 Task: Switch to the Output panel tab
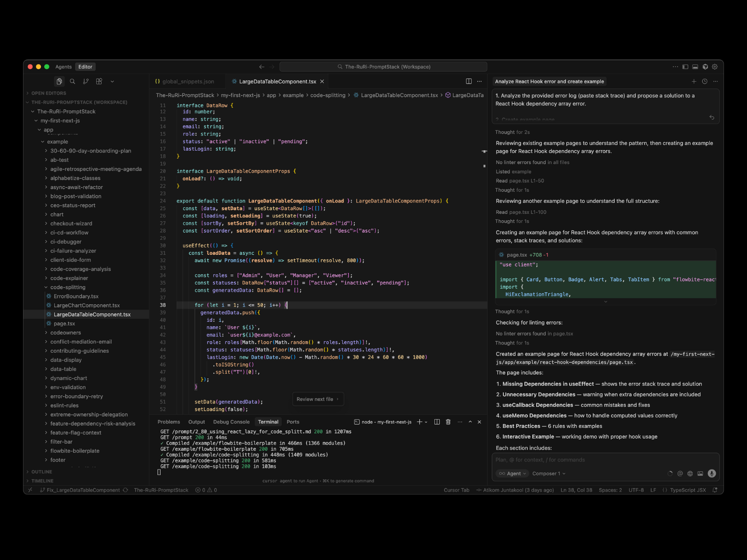point(197,422)
